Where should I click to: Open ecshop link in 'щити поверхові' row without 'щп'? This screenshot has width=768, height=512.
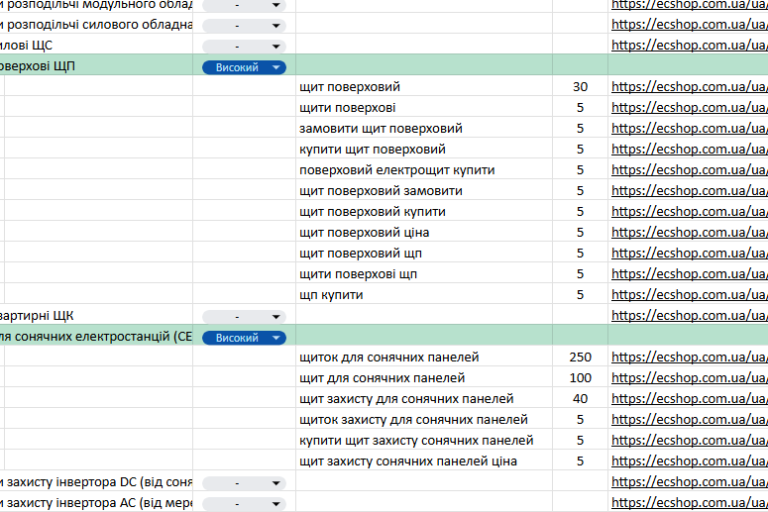coord(689,107)
